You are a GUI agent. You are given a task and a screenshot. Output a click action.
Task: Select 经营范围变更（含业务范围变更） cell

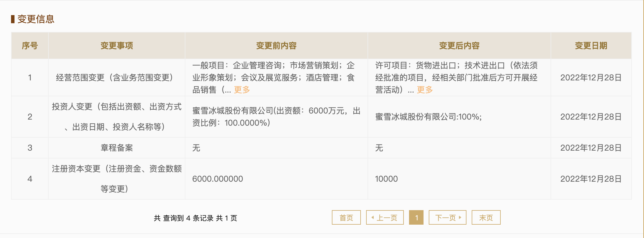coord(117,77)
